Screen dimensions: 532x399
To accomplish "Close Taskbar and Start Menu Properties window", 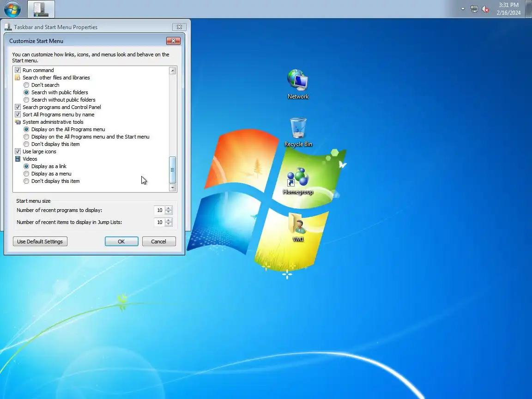I will pos(179,27).
